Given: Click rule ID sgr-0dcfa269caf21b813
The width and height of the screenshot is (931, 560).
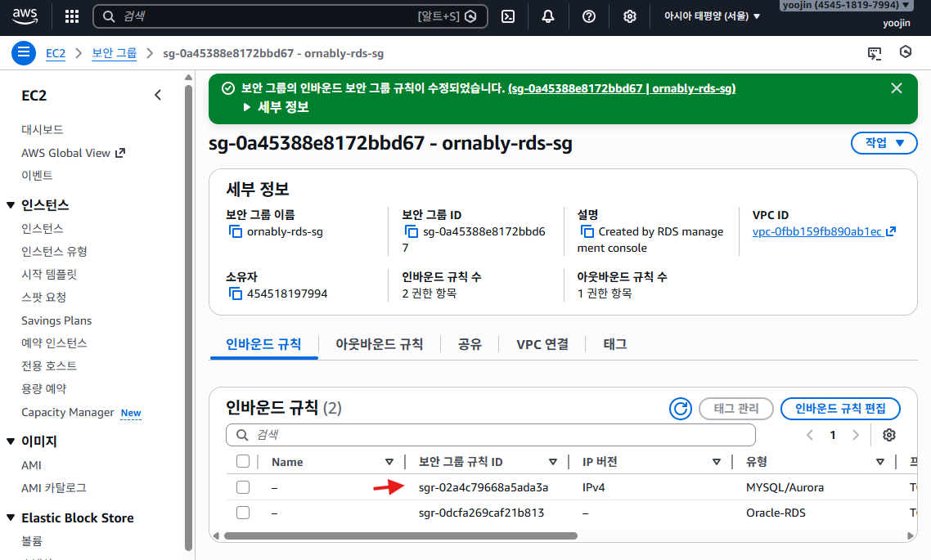Looking at the screenshot, I should click(482, 513).
